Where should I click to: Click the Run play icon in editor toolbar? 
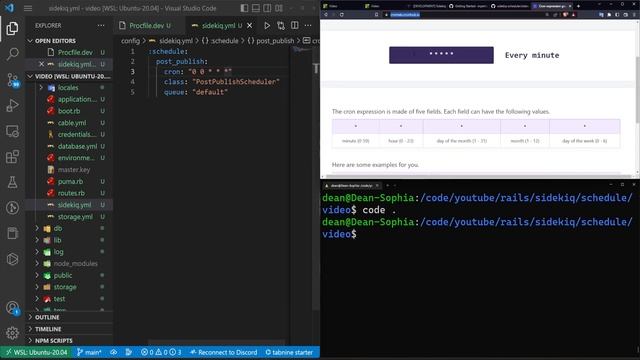[x=267, y=25]
